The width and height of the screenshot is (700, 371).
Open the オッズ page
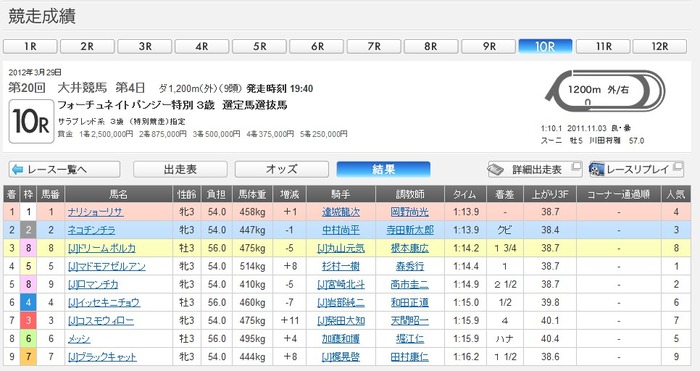[282, 170]
